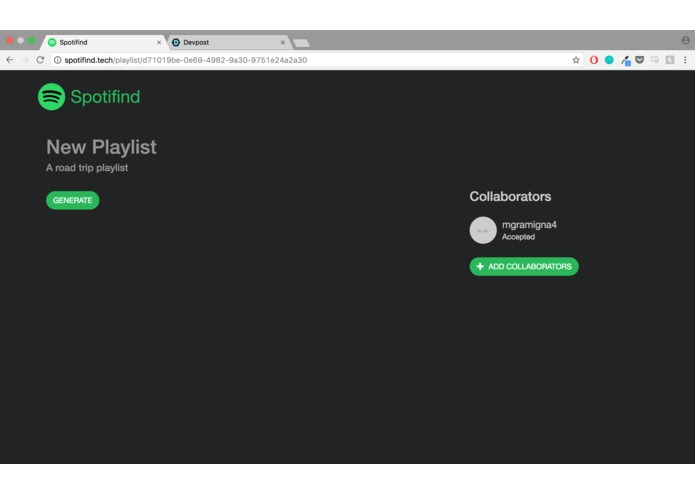Close the Devpost tab
695x494 pixels.
[283, 43]
